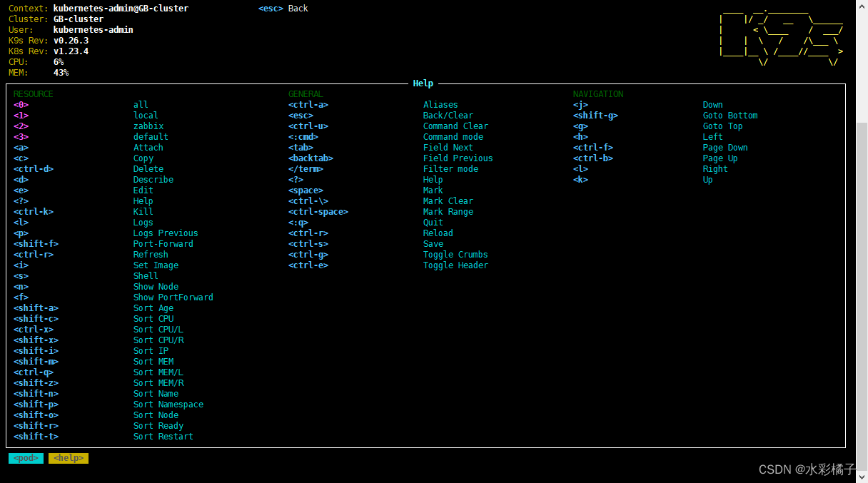Image resolution: width=868 pixels, height=483 pixels.
Task: Click the <pod> breadcrumb
Action: (x=26, y=458)
